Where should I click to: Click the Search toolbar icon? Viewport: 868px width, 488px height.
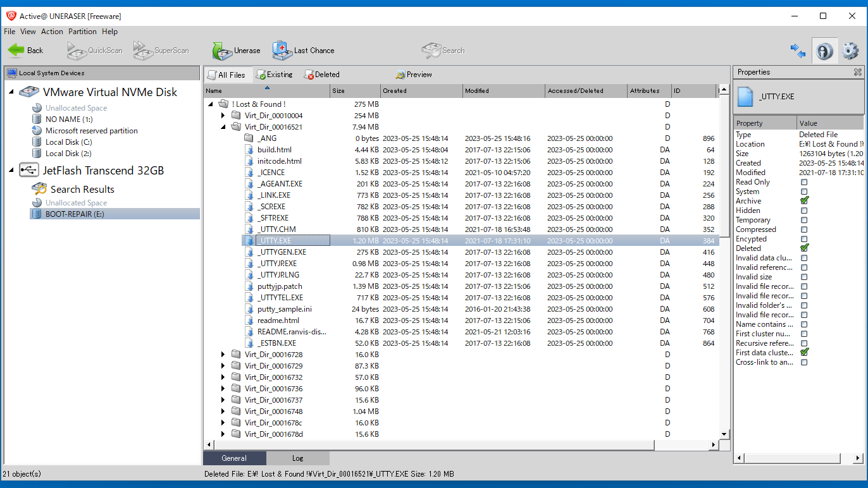pos(443,51)
